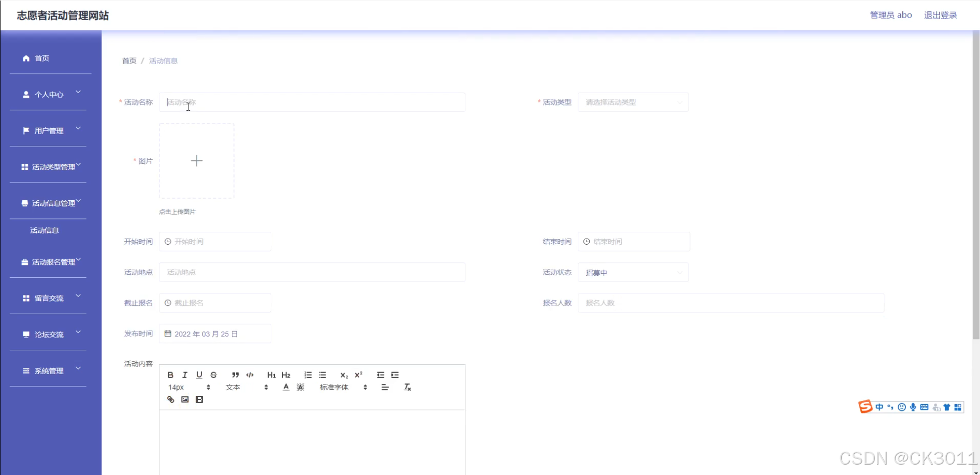The width and height of the screenshot is (980, 475).
Task: Click the 管理员 abo account link
Action: click(891, 15)
